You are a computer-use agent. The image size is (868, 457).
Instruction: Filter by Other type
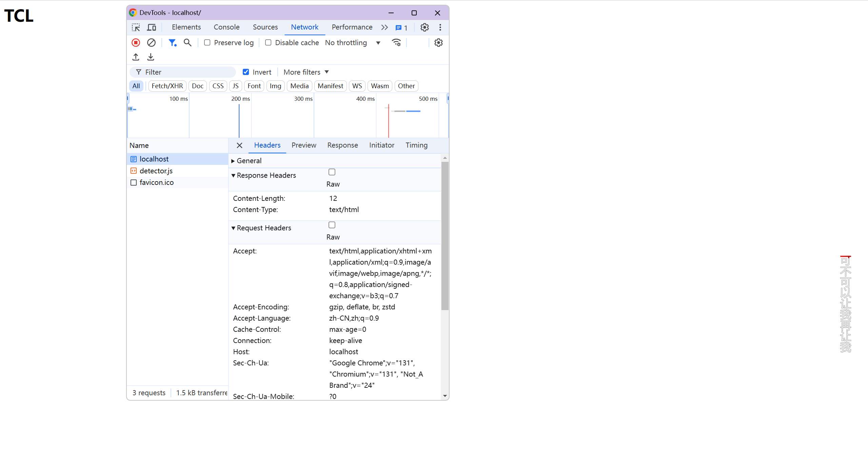[x=406, y=86]
